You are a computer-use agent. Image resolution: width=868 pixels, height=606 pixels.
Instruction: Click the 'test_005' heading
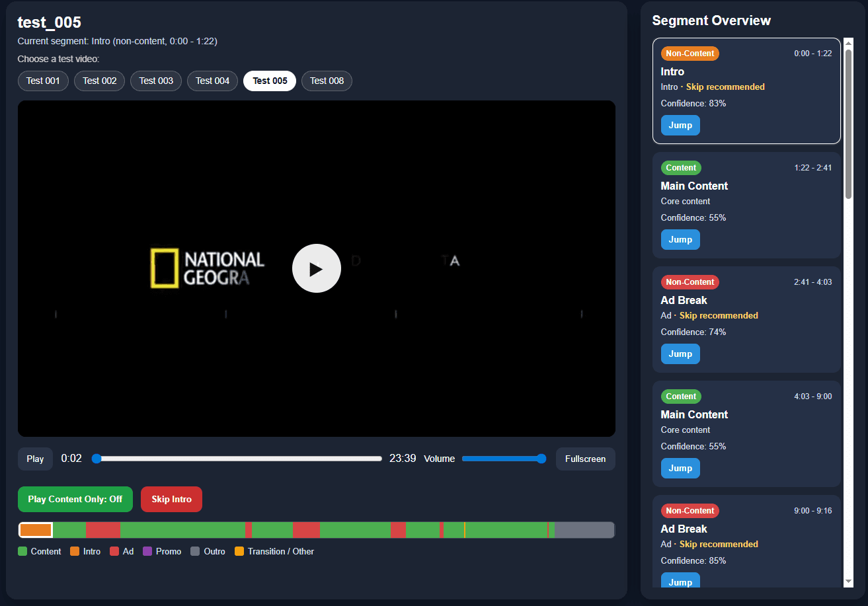coord(50,22)
